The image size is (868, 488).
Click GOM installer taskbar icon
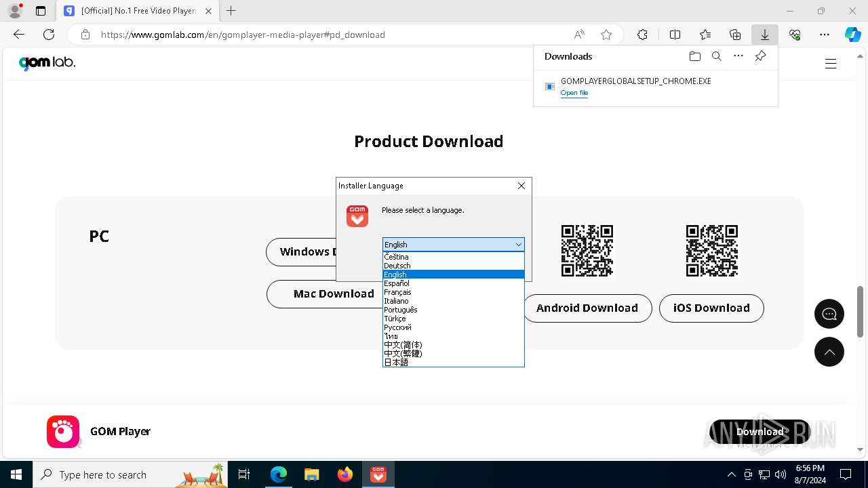tap(378, 474)
